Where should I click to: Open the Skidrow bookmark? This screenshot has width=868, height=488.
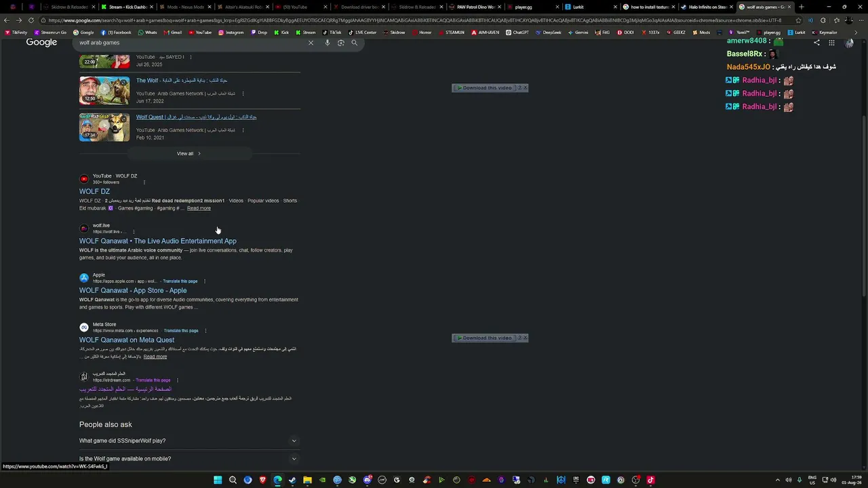click(395, 33)
